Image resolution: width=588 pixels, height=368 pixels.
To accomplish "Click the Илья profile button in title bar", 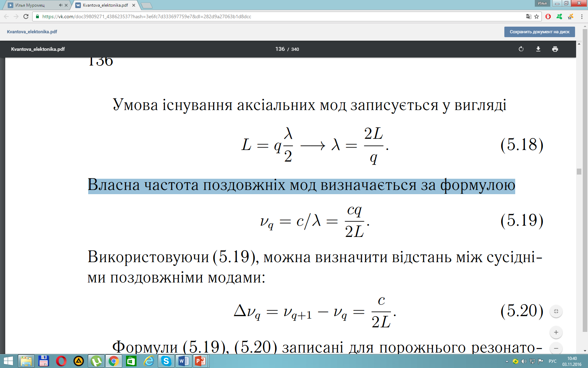I will click(542, 3).
